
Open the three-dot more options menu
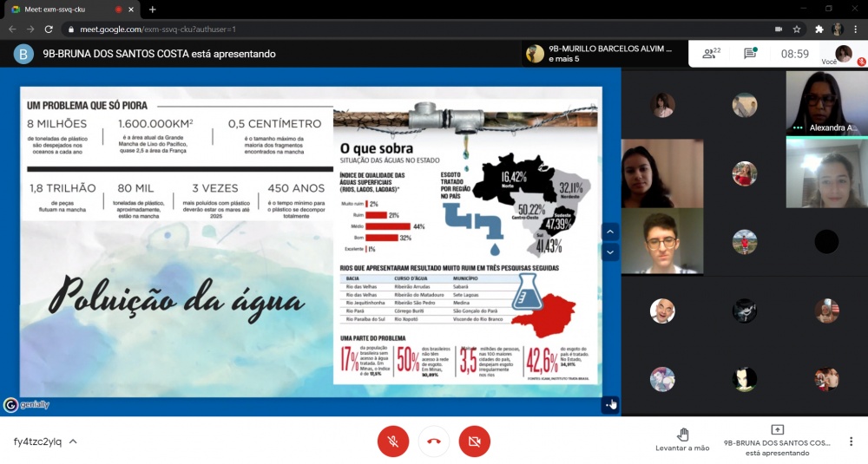pos(851,441)
